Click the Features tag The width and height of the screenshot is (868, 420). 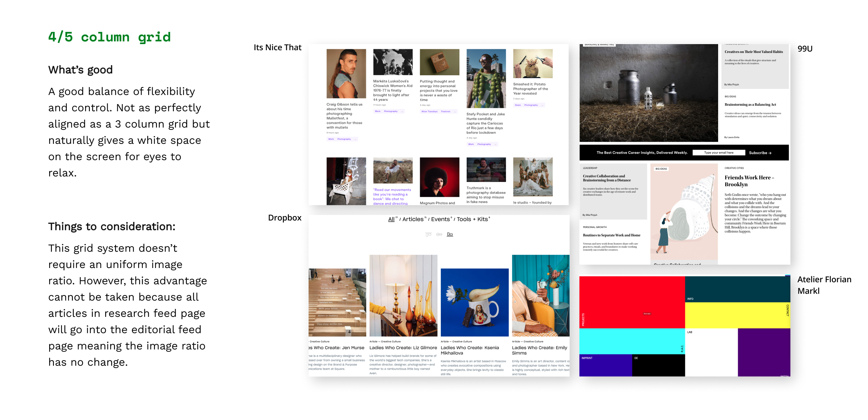[446, 111]
